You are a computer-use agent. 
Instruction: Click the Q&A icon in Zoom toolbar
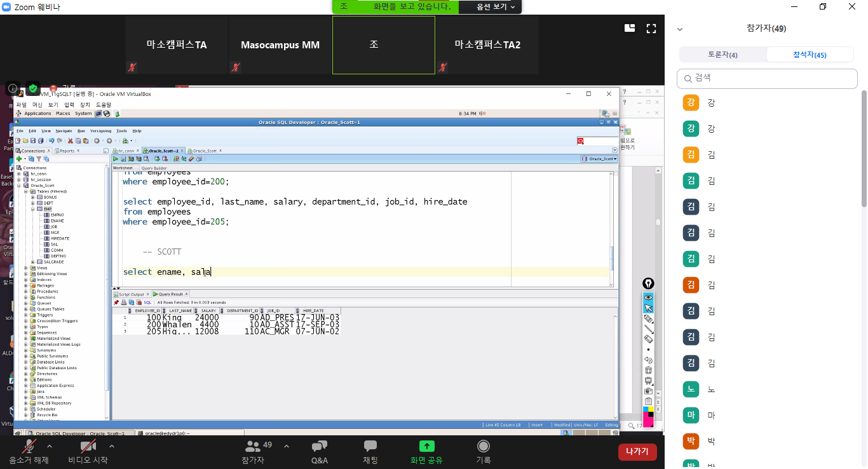point(320,451)
